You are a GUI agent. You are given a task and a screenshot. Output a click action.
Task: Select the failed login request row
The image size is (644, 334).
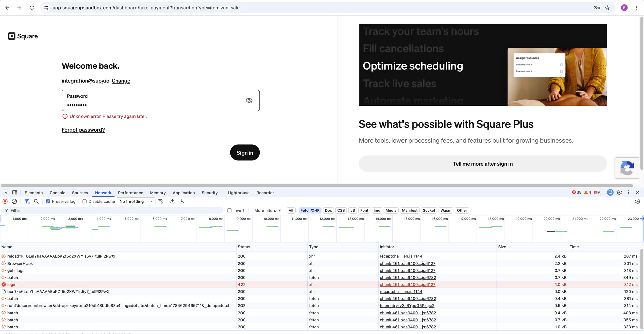320,285
